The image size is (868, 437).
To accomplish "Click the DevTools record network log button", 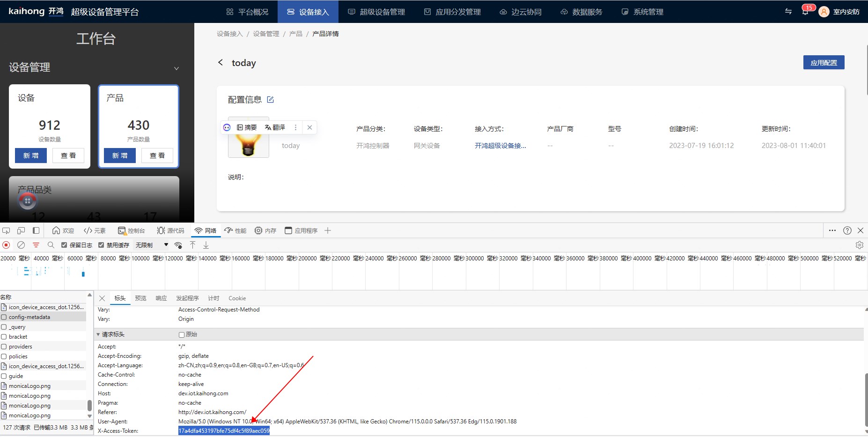I will 6,245.
